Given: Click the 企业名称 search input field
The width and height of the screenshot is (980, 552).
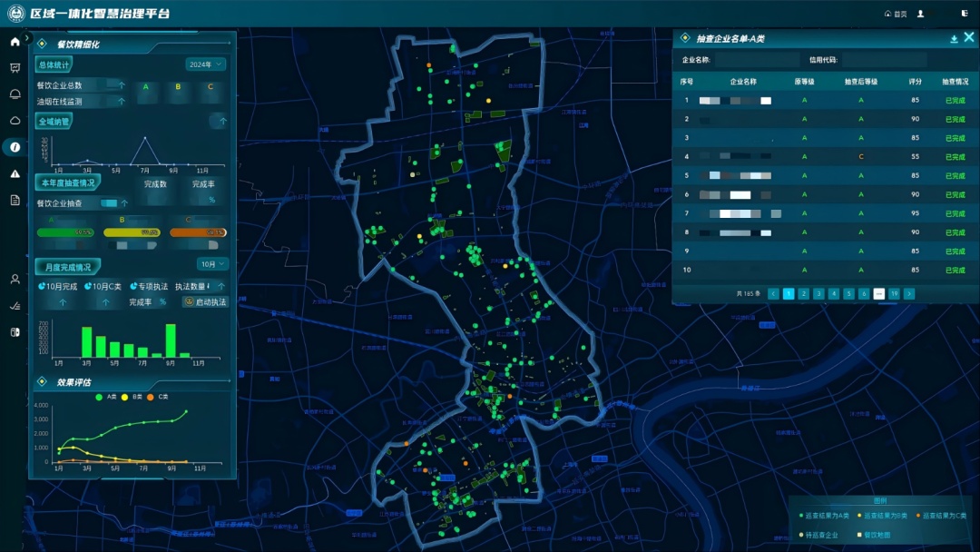Looking at the screenshot, I should tap(756, 60).
